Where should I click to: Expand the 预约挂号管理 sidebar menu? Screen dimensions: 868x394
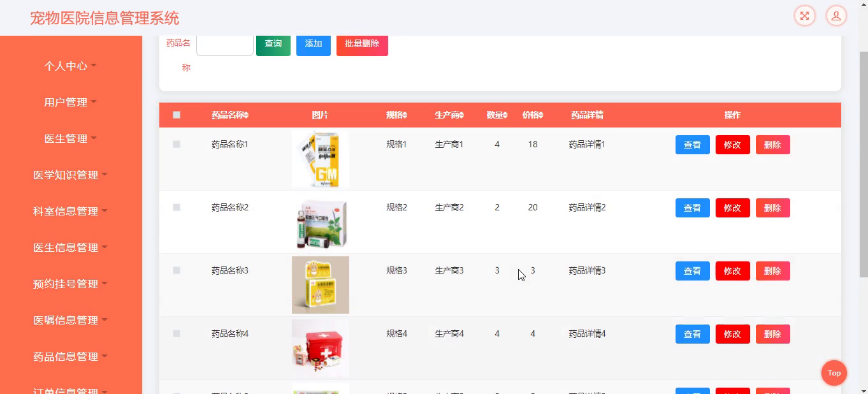[x=71, y=284]
